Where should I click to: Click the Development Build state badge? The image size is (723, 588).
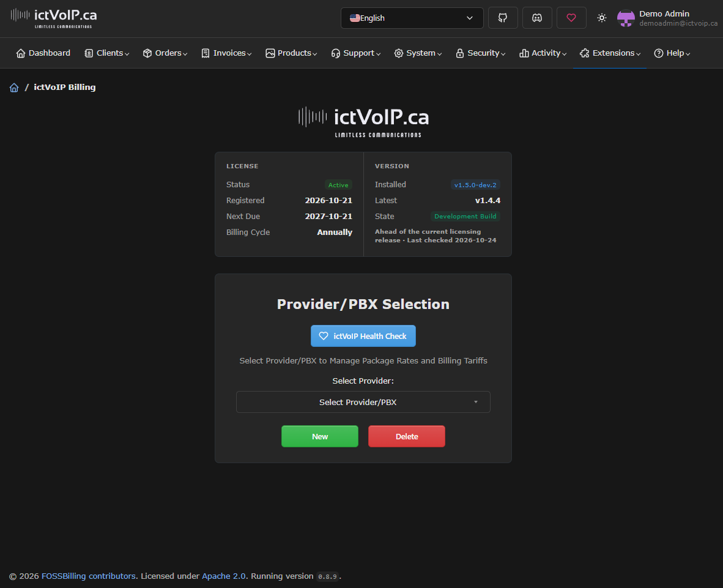pyautogui.click(x=465, y=216)
